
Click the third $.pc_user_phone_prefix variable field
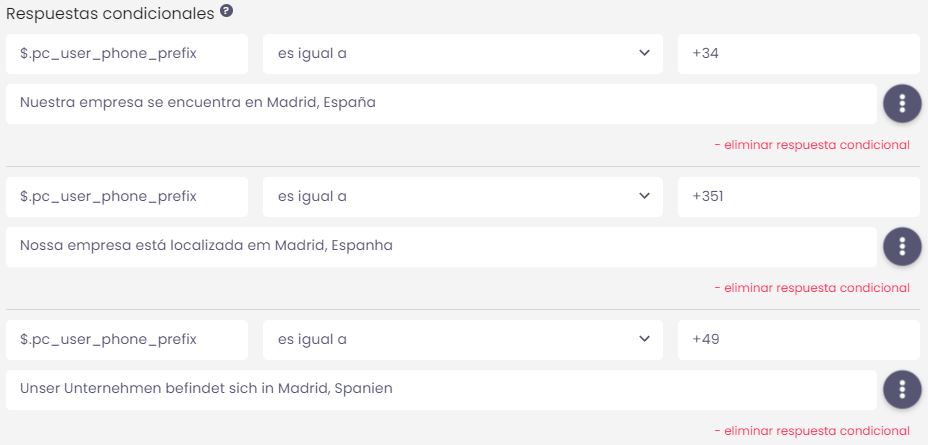pyautogui.click(x=127, y=340)
